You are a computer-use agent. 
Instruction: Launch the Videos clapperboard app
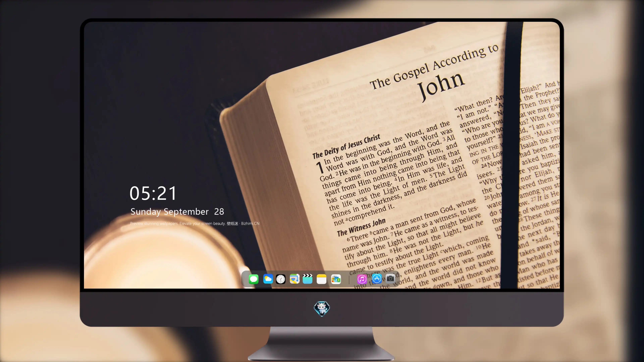(x=308, y=279)
